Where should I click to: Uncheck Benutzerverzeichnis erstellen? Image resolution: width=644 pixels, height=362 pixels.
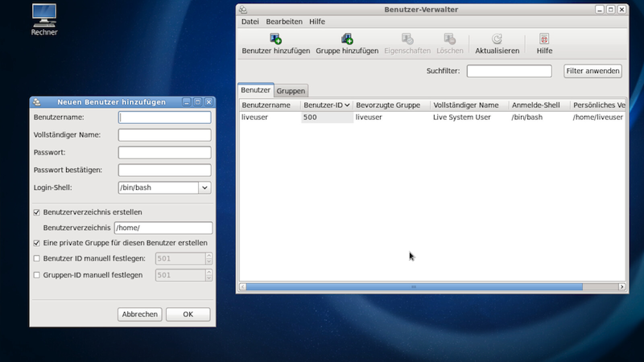point(37,212)
